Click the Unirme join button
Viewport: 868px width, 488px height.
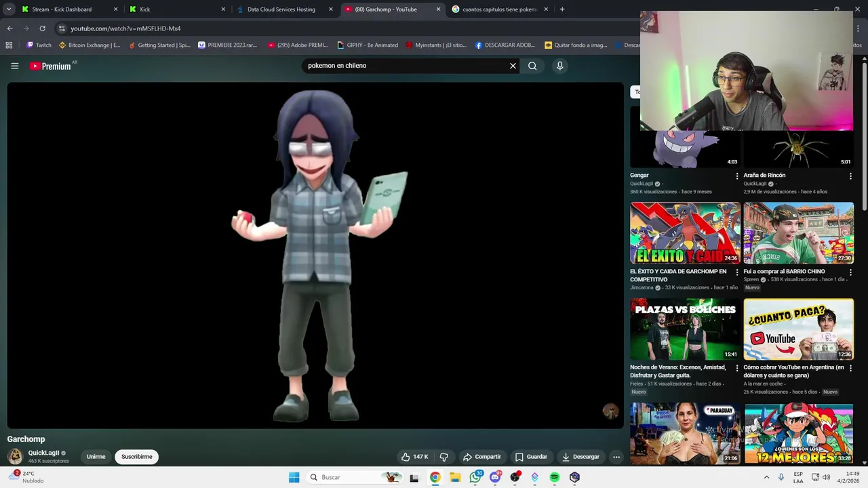pos(96,457)
